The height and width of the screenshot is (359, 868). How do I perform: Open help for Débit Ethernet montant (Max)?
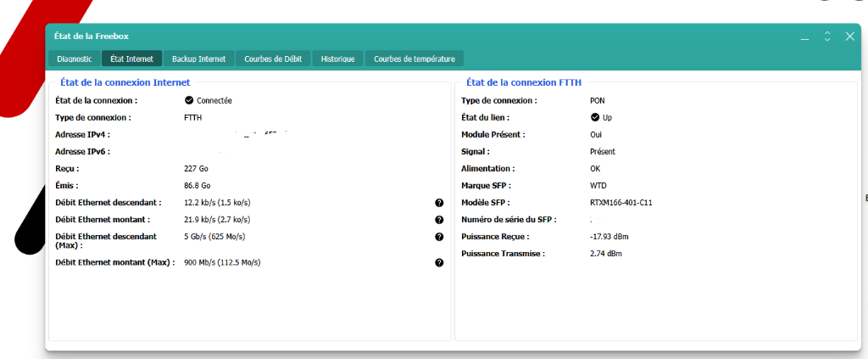tap(439, 262)
